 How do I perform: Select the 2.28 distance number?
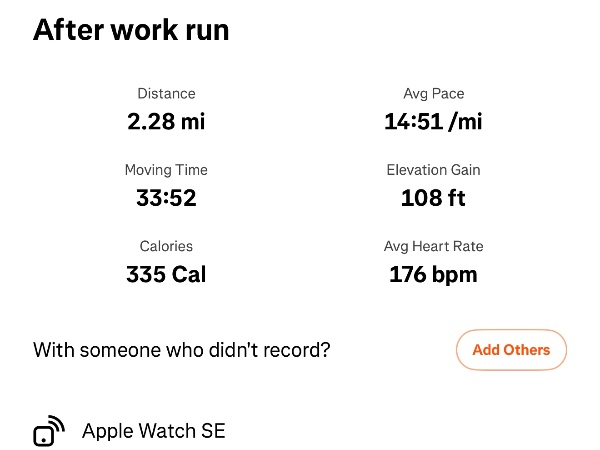(150, 122)
